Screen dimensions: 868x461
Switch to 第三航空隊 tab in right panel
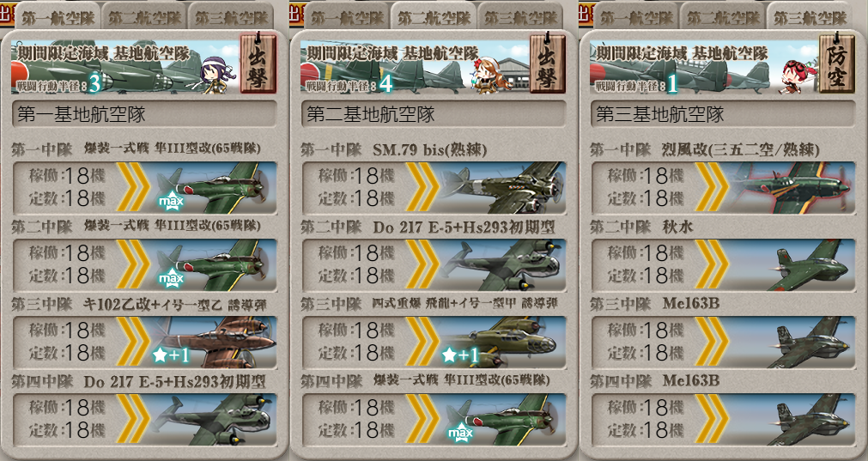click(x=810, y=17)
